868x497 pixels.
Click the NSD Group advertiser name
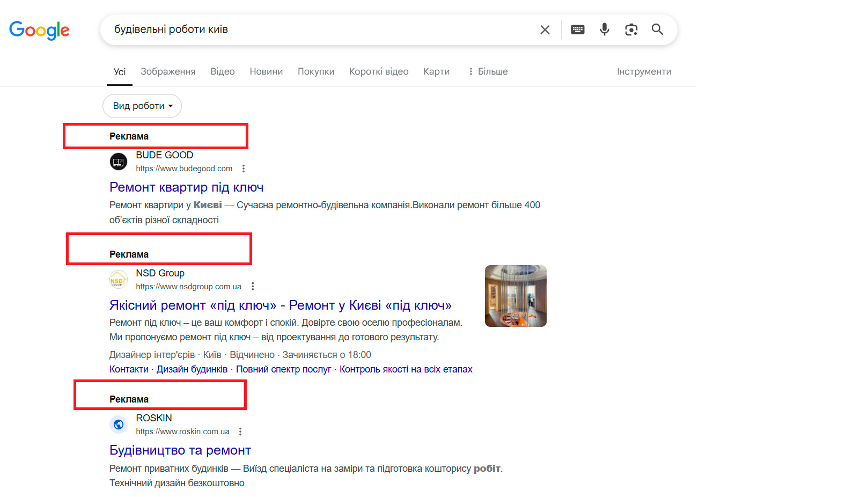click(160, 273)
